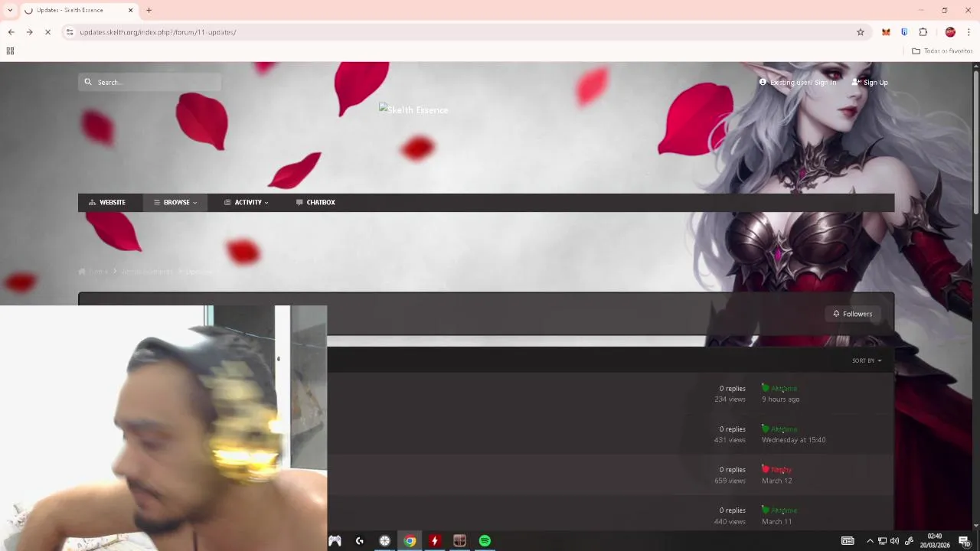Open Existing user? Sign In
980x551 pixels.
798,82
